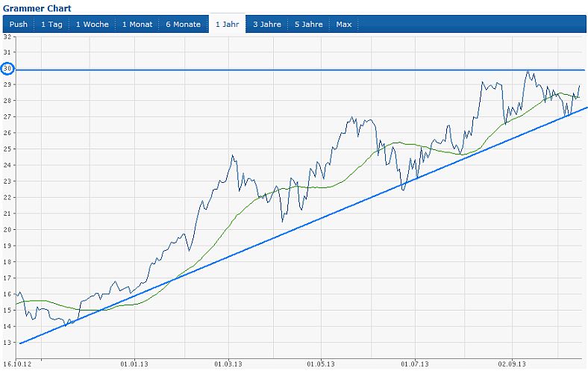Change range to 3 Jahre
The width and height of the screenshot is (588, 371).
[266, 25]
